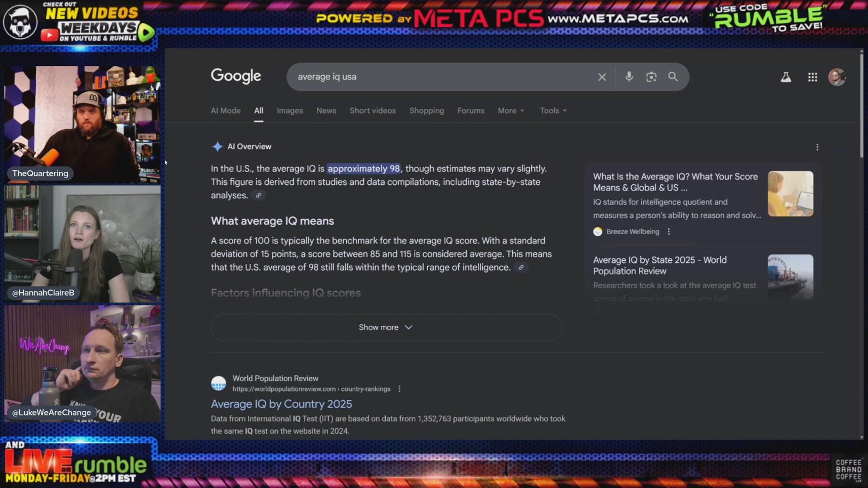Click the magnifying glass search icon

click(673, 77)
